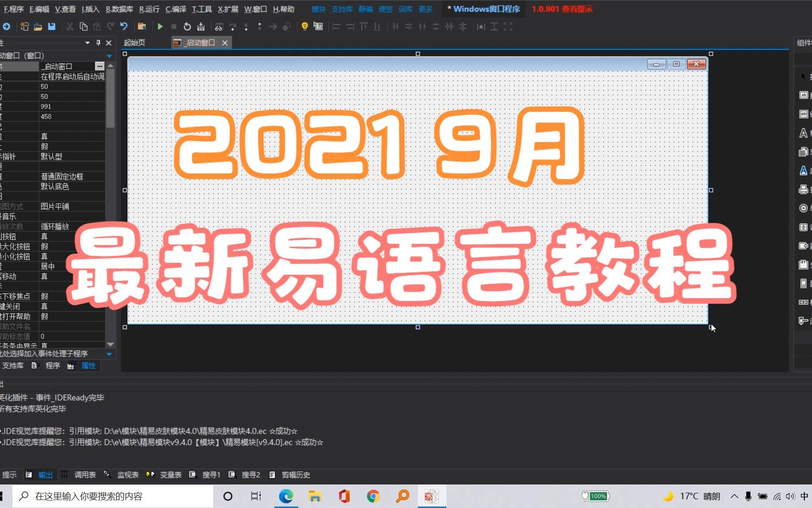
Task: Click the Paste clipboard icon
Action: point(97,27)
